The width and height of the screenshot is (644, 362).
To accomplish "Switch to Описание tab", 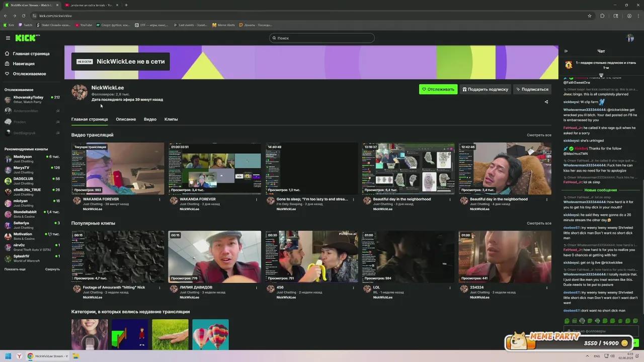I will [126, 119].
